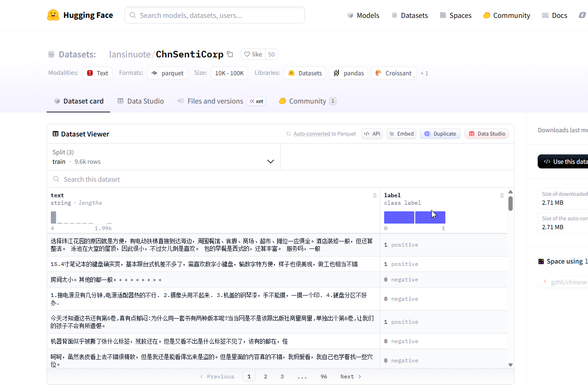Go to page 1 of pagination
This screenshot has width=588, height=385.
tap(249, 377)
